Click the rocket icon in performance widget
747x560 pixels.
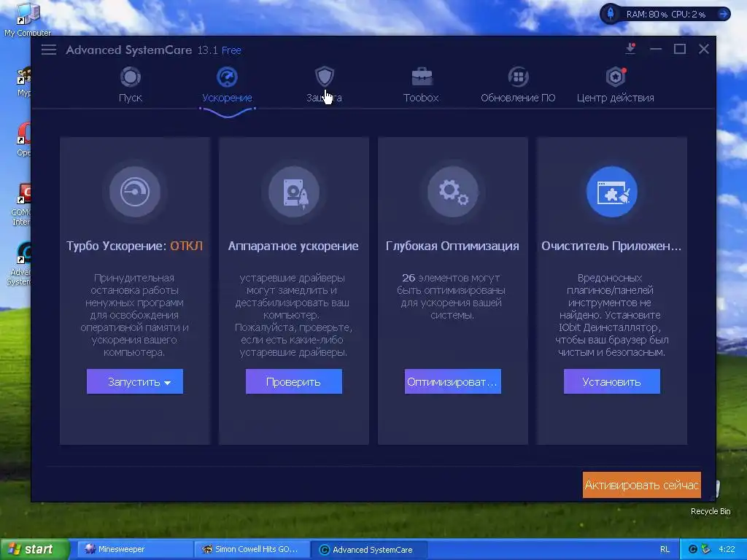611,14
